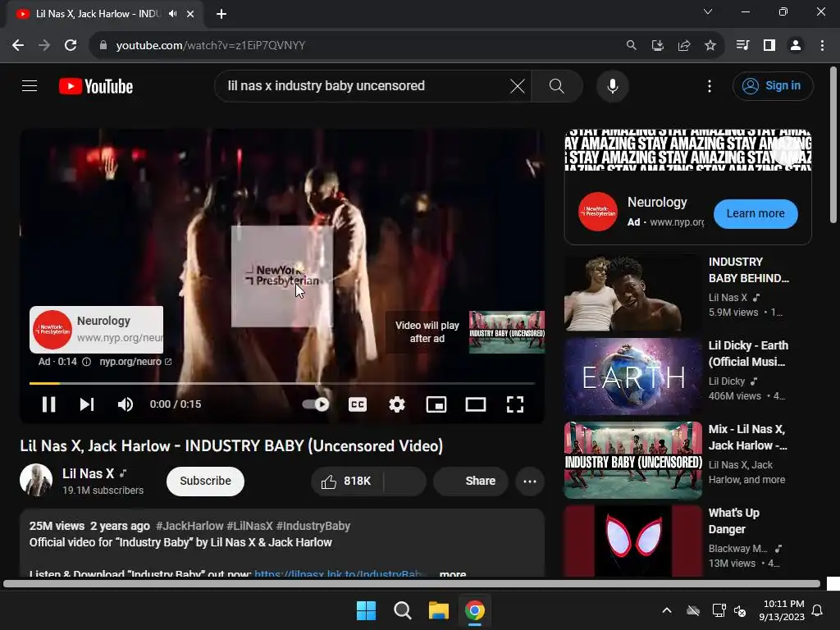Click the #JackHarlow hashtag
The height and width of the screenshot is (630, 840).
189,526
